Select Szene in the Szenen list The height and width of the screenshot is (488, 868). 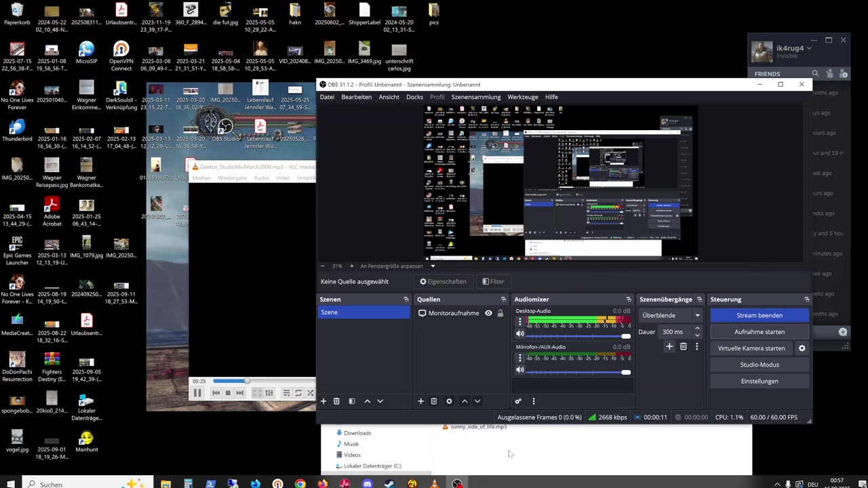pos(364,312)
